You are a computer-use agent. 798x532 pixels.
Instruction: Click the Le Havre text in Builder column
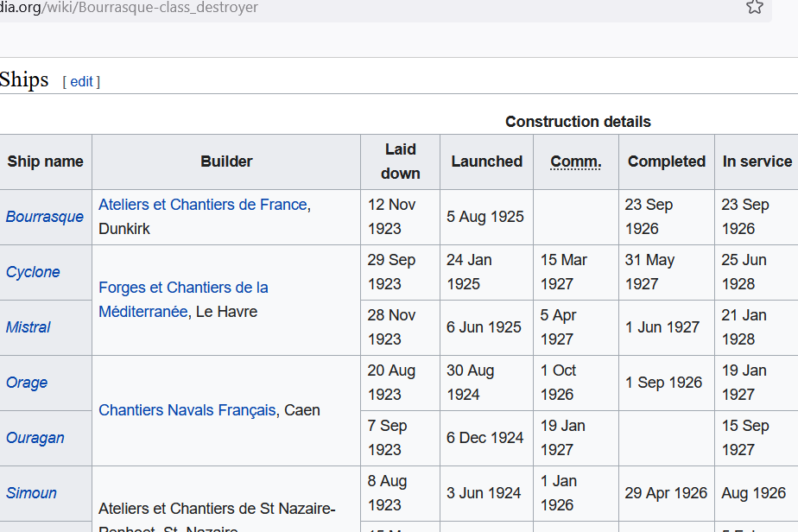pyautogui.click(x=226, y=312)
